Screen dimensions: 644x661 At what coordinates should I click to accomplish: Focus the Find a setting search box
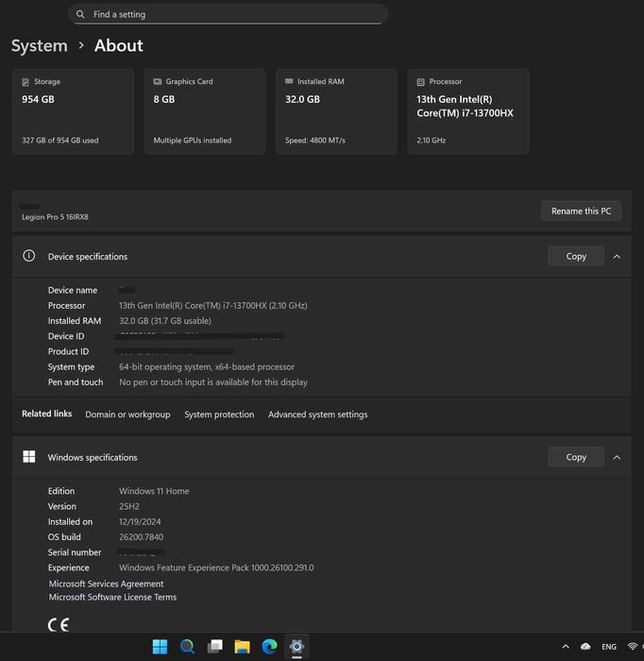click(228, 14)
